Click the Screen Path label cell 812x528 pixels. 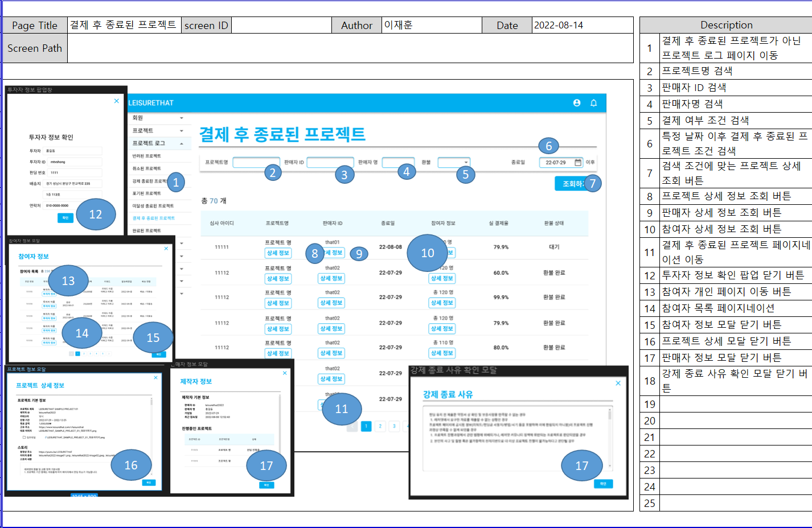coord(35,48)
